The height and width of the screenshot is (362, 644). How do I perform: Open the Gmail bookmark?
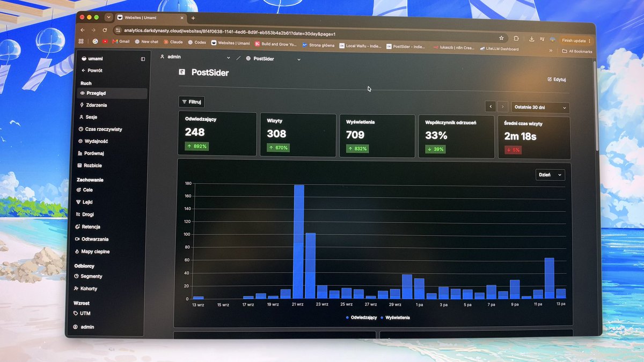pos(121,41)
